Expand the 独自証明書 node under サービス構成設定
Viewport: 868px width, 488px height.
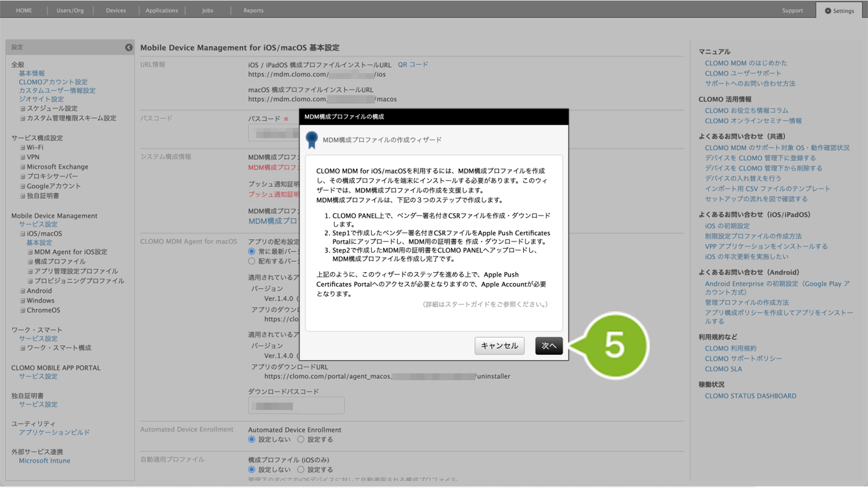pos(22,196)
